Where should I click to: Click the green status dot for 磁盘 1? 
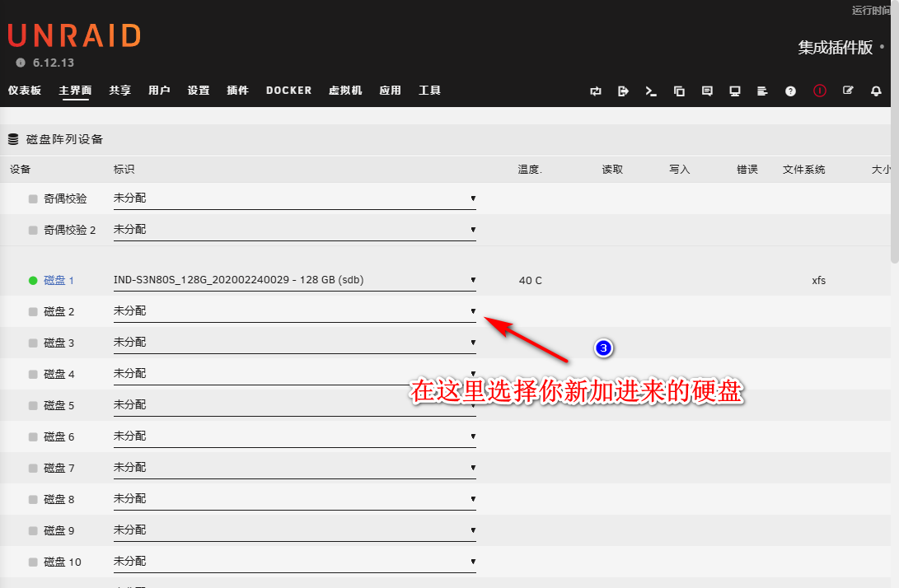[33, 281]
